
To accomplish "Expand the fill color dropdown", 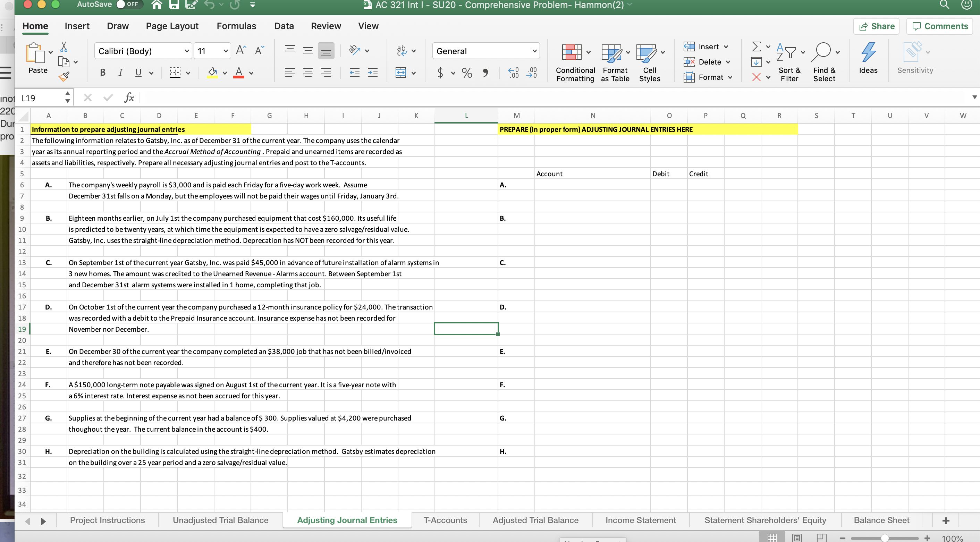I will point(224,74).
